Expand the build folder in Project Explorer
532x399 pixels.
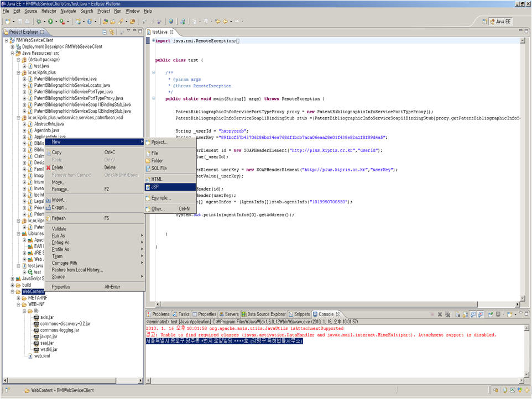click(12, 285)
